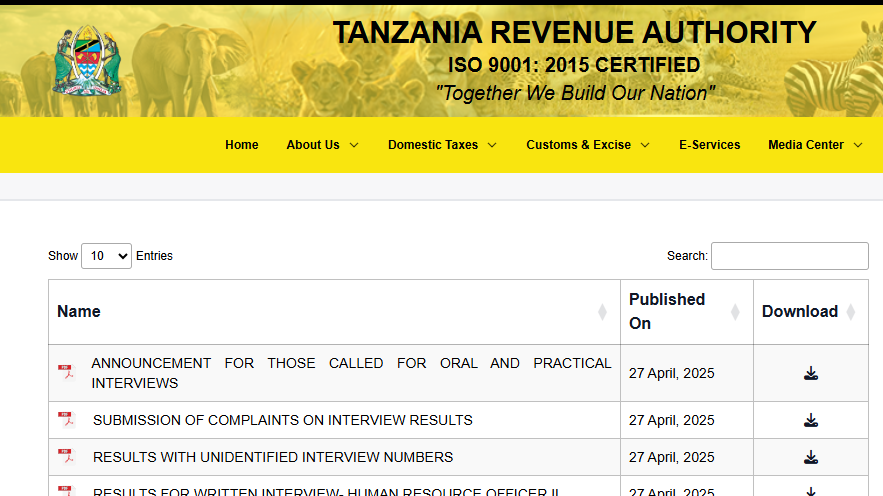Viewport: 883px width, 496px height.
Task: Download the submission of complaints document
Action: (811, 420)
